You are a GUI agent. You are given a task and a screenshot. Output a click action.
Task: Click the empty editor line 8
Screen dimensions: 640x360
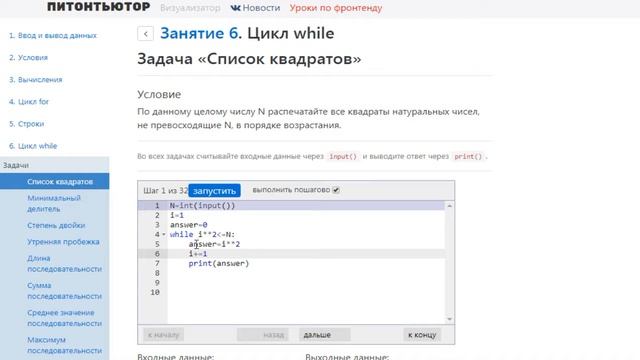click(306, 273)
